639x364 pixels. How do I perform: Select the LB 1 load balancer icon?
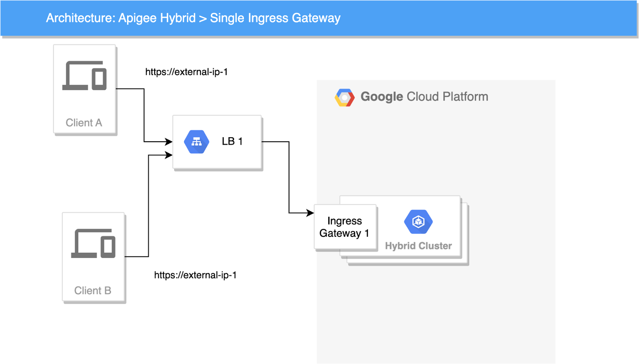(196, 142)
